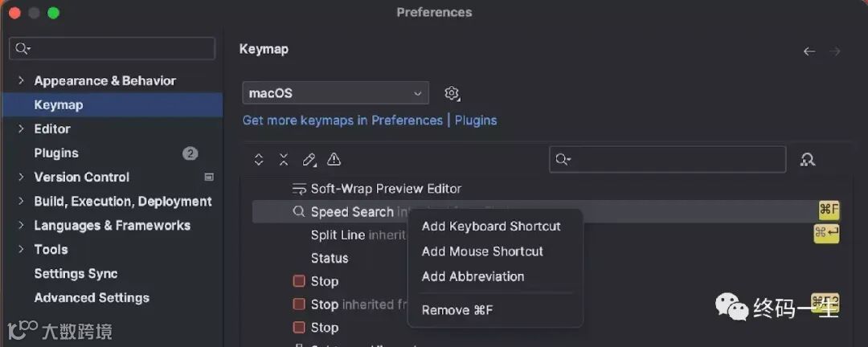
Task: Expand Build, Execution, Deployment section
Action: point(21,202)
